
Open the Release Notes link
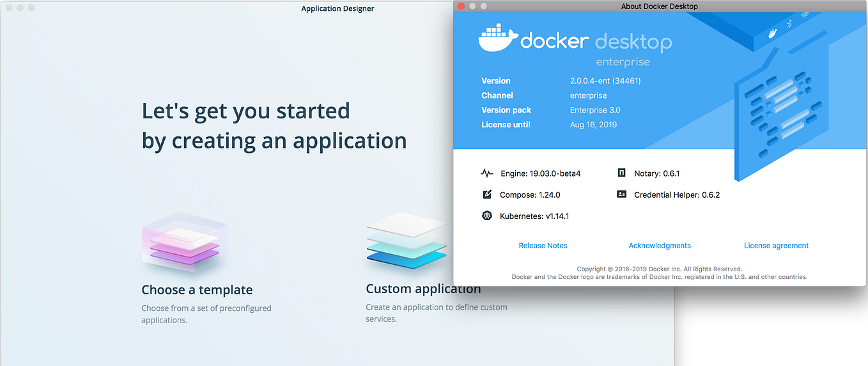[543, 246]
